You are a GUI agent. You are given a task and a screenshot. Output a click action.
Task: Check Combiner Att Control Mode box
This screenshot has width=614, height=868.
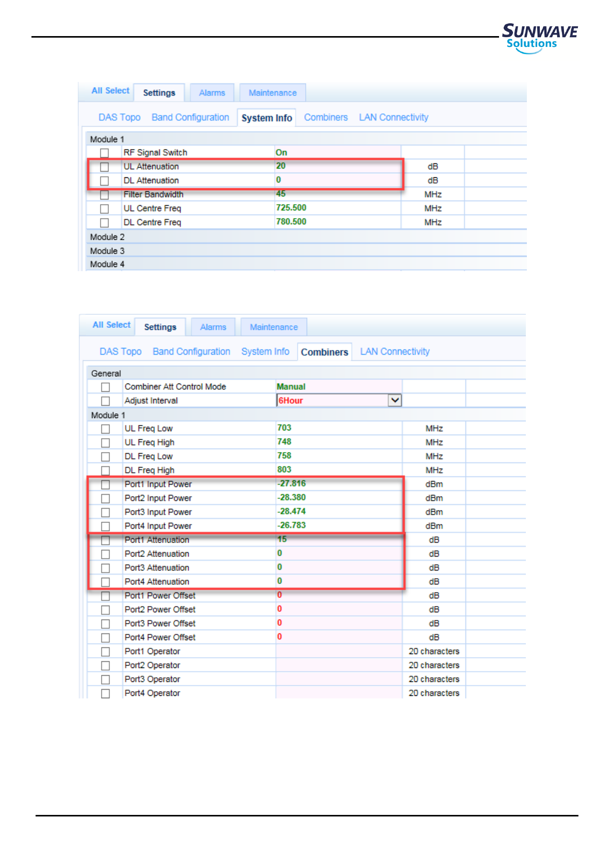coord(105,387)
